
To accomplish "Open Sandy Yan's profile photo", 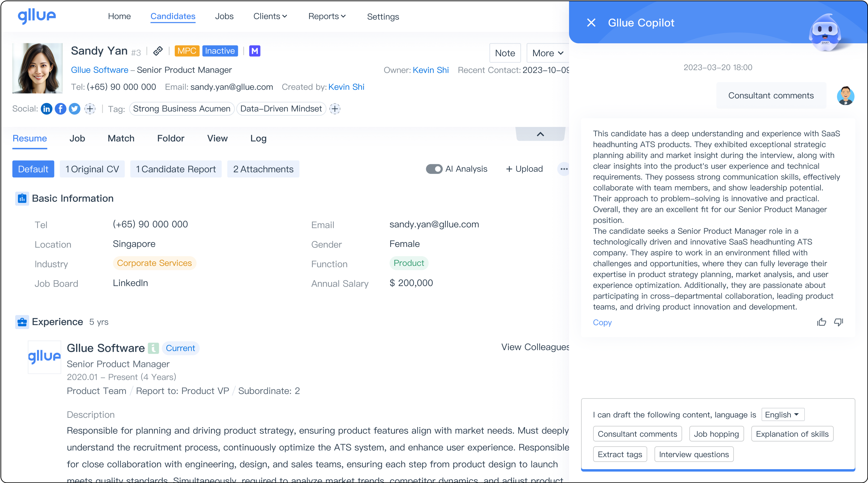I will click(37, 68).
